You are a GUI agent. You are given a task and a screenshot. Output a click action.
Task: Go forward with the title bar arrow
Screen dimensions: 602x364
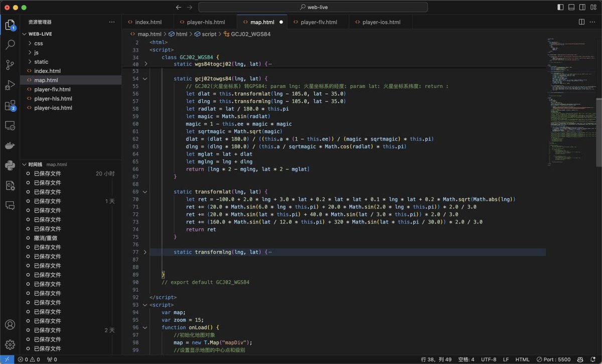pos(190,8)
